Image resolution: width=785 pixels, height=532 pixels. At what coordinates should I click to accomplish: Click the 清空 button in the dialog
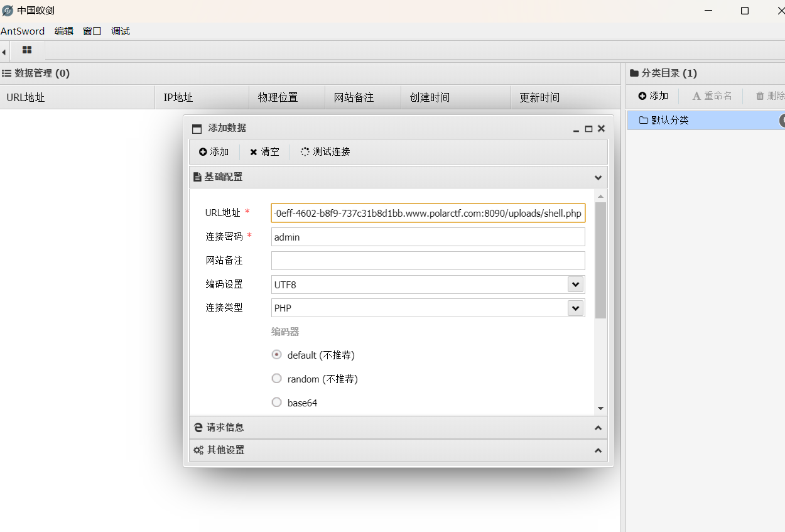pyautogui.click(x=264, y=152)
